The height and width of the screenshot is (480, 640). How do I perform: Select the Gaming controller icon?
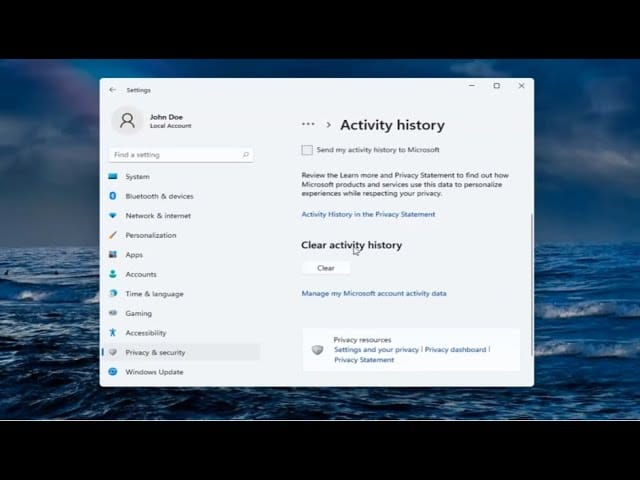pyautogui.click(x=113, y=313)
